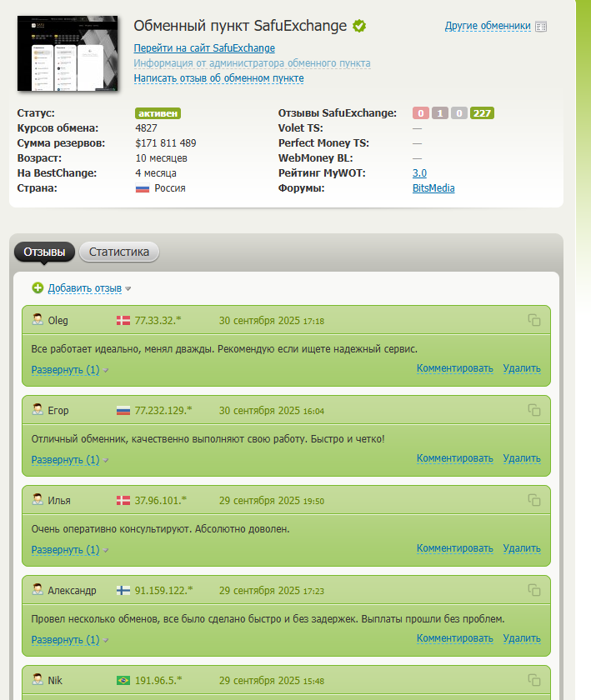Click the user avatar icon beside Илья
The image size is (591, 700).
point(38,499)
